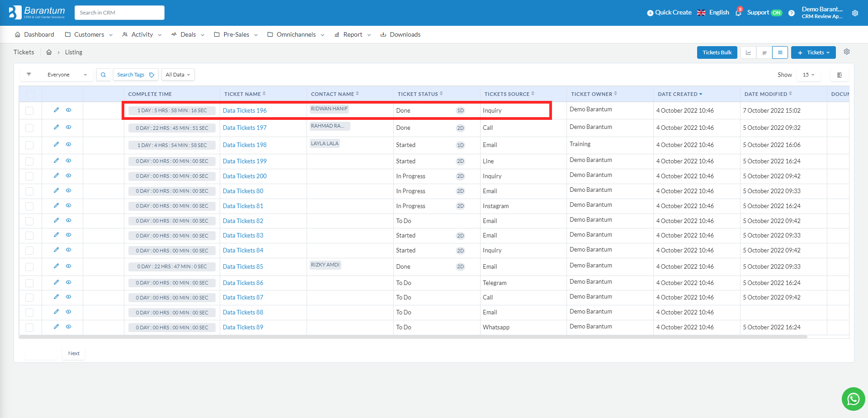This screenshot has width=868, height=418.
Task: Open Search Tags
Action: (x=136, y=75)
